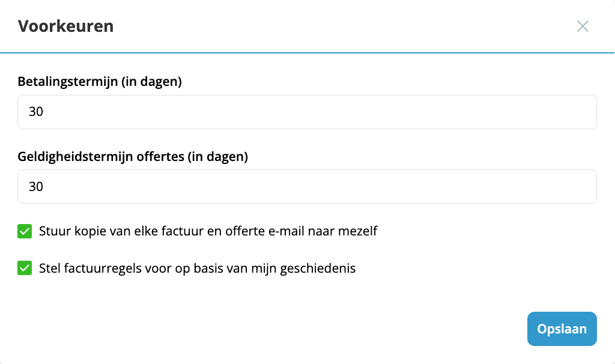Click the 'Betalingstermijn (in dagen)' label
The width and height of the screenshot is (615, 364).
(101, 82)
